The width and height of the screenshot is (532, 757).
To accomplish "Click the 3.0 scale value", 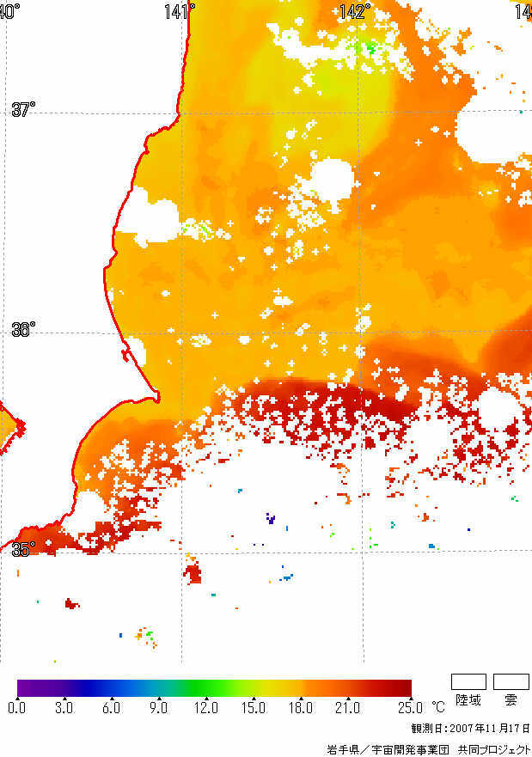I will pos(64,708).
